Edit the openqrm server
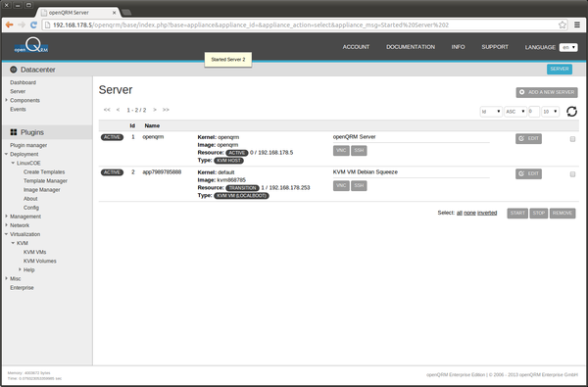Viewport: 588px width, 387px height. 528,139
